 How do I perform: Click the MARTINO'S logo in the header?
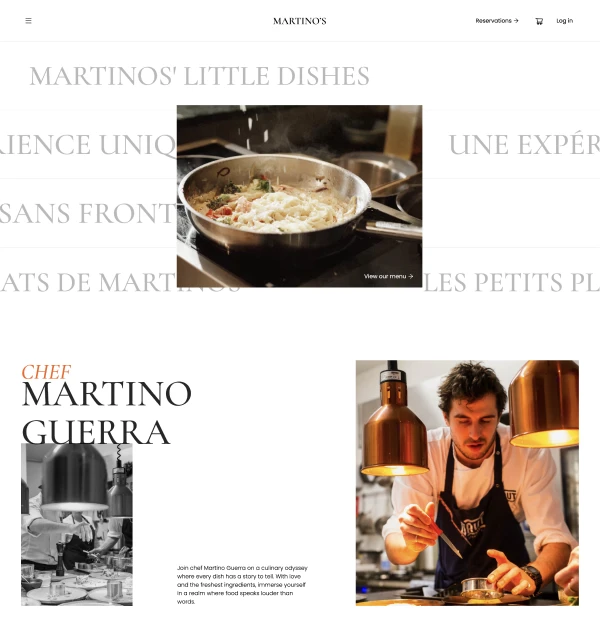point(300,21)
